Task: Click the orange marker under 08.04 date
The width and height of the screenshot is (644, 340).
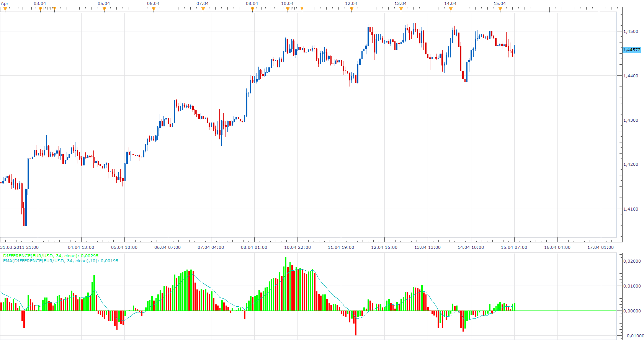Action: [x=252, y=10]
